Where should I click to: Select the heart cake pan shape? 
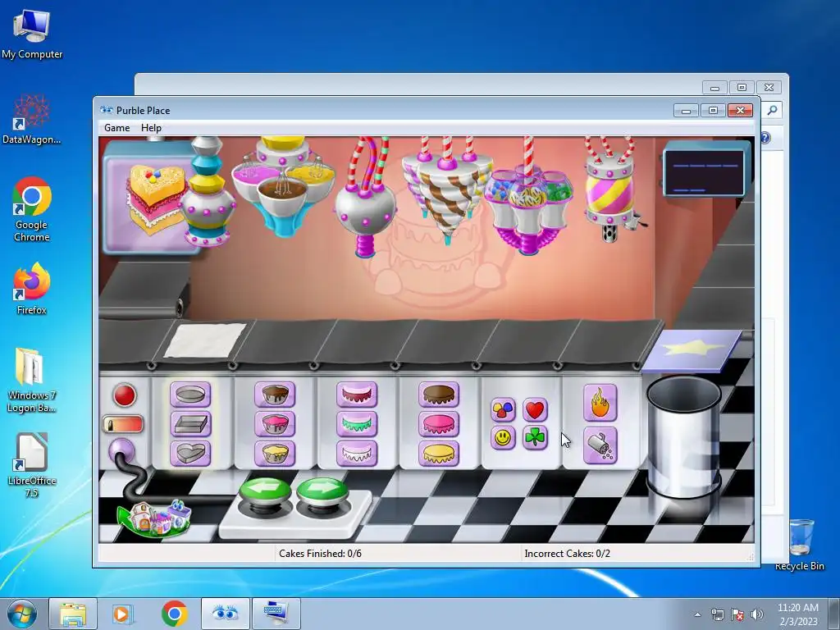190,453
